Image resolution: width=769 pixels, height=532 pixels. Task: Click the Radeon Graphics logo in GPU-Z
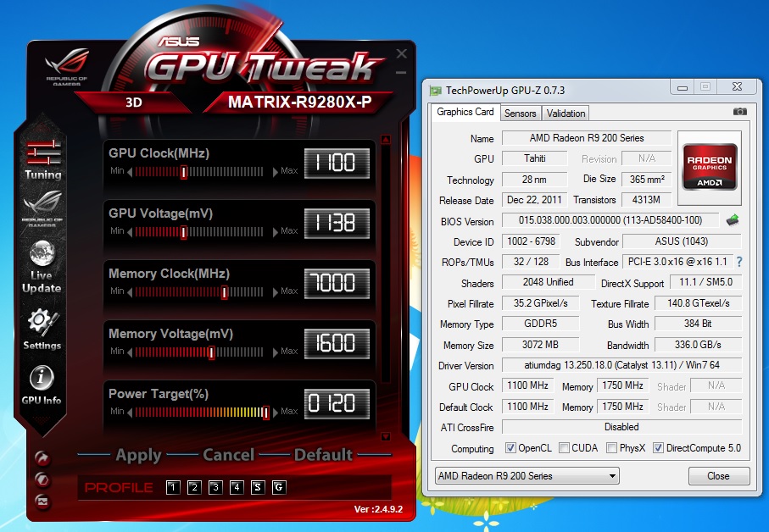pyautogui.click(x=709, y=167)
